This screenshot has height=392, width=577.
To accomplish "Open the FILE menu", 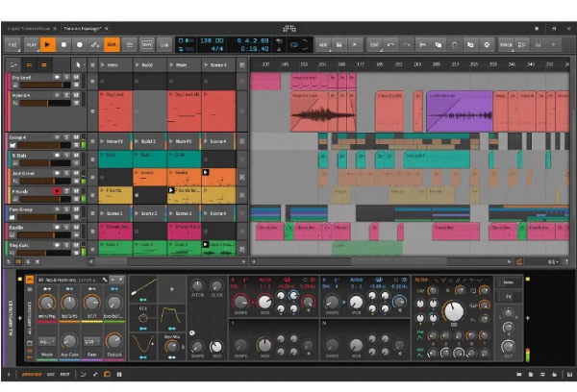I will (13, 45).
